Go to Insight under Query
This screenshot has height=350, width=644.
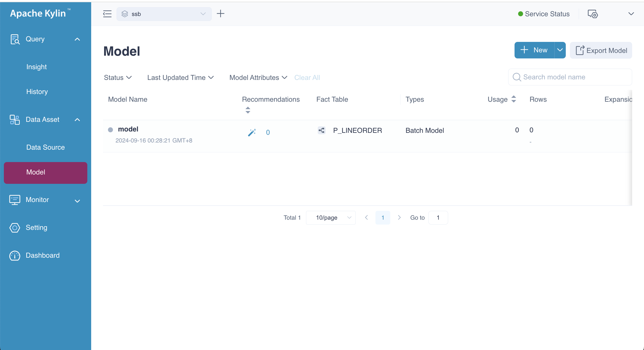click(x=36, y=67)
